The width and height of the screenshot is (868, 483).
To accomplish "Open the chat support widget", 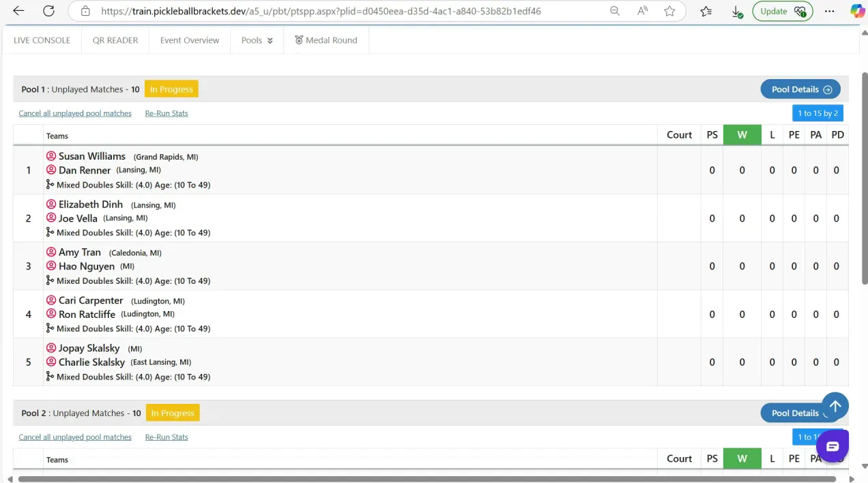I will [833, 447].
